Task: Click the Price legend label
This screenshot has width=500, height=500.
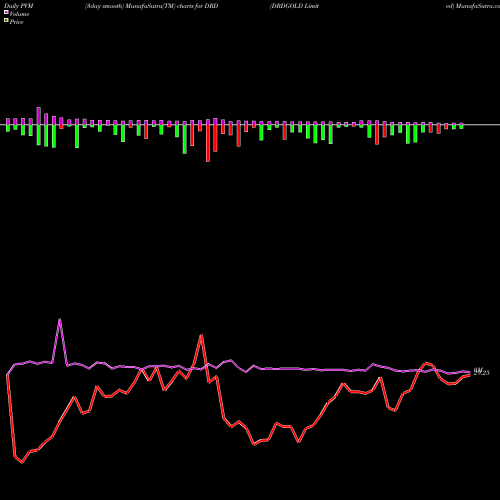Action: click(x=16, y=22)
